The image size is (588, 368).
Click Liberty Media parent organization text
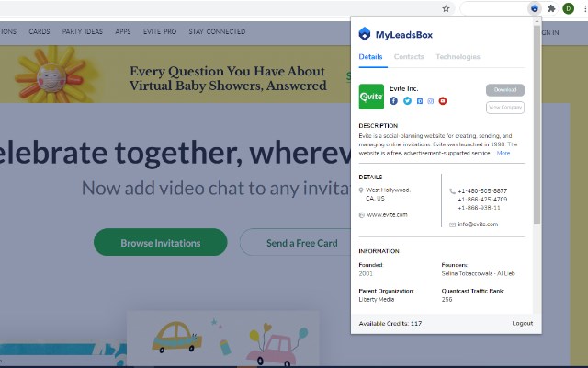click(377, 300)
